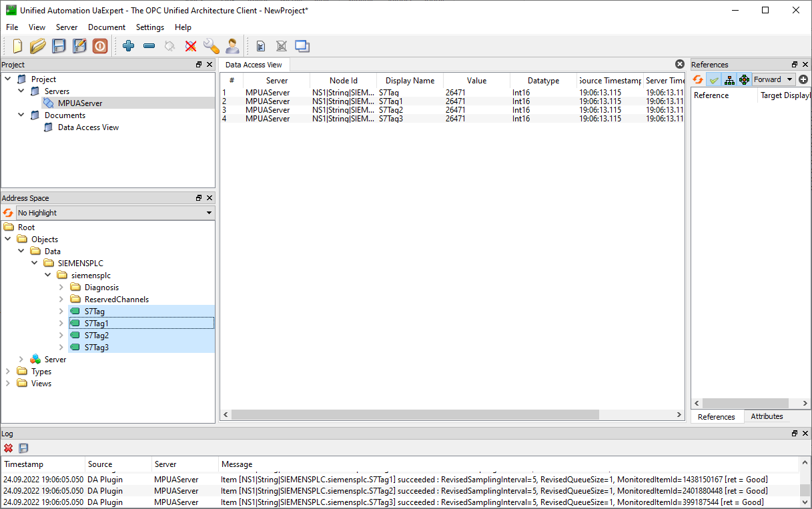Screen dimensions: 812x509
Task: Refresh the Address Space with the orange arrows
Action: point(8,213)
